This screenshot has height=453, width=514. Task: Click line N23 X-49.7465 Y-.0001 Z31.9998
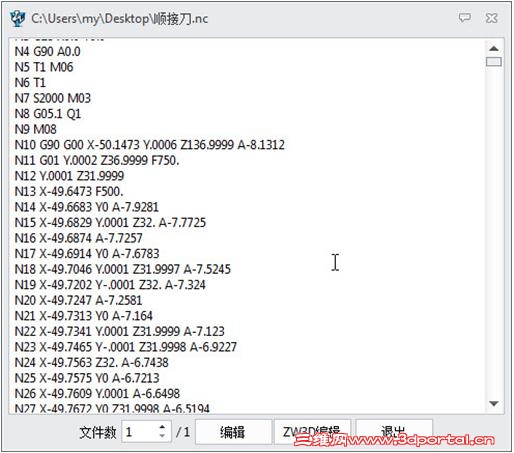click(126, 347)
